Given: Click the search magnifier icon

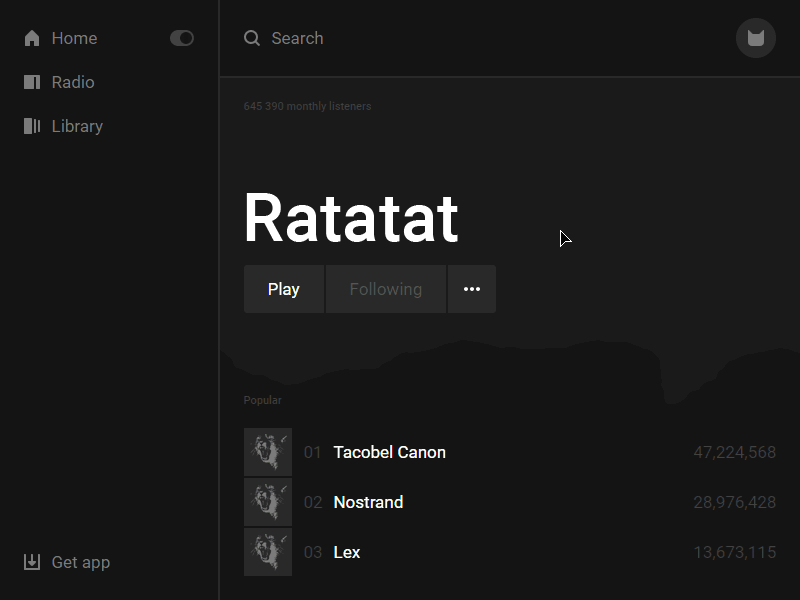Looking at the screenshot, I should 252,38.
